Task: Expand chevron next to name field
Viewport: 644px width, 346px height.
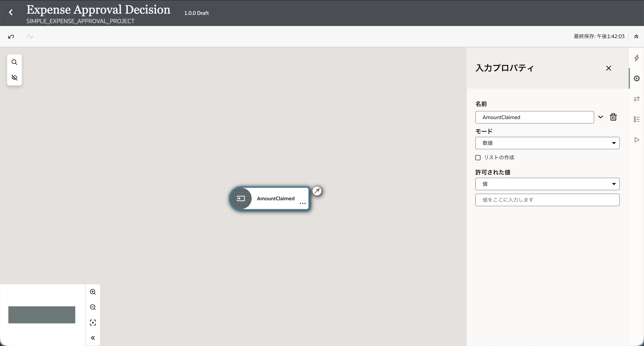Action: click(x=601, y=117)
